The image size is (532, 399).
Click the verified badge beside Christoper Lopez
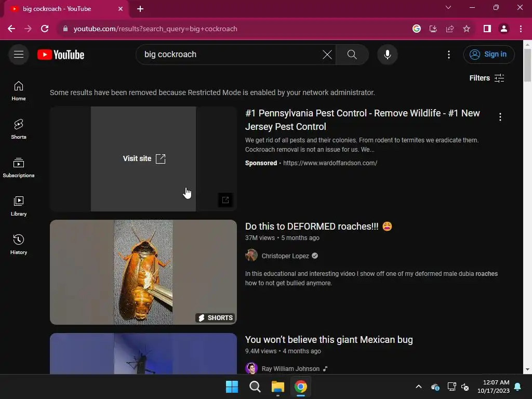(x=315, y=256)
